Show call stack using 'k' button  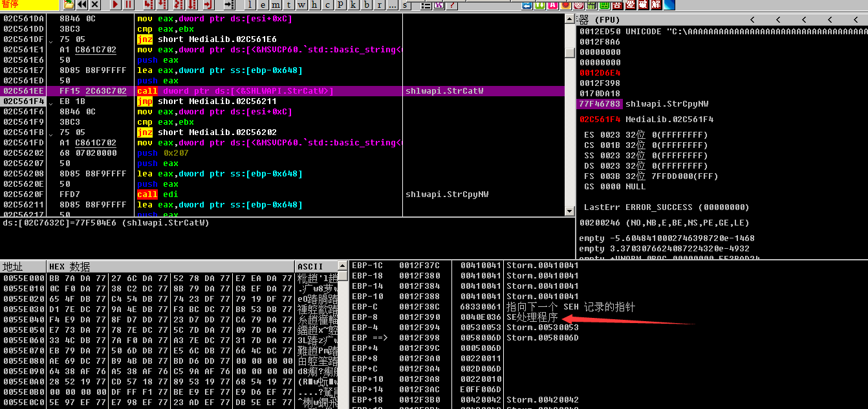tap(353, 5)
